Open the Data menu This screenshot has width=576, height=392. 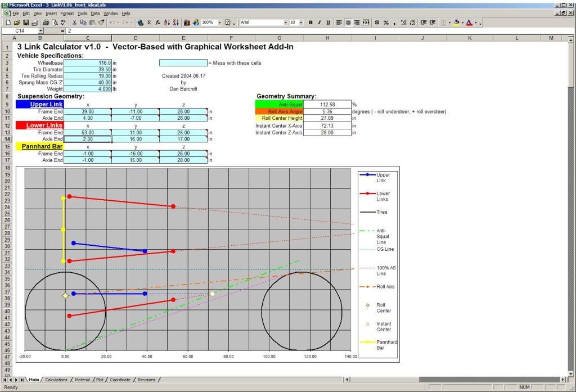click(95, 13)
